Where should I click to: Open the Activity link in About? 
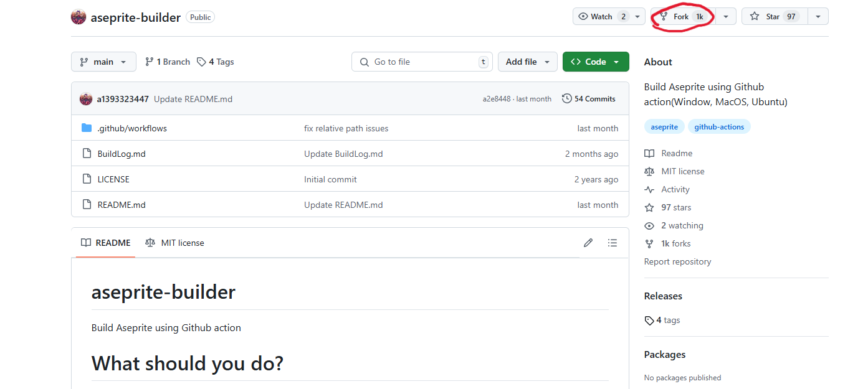pyautogui.click(x=667, y=189)
